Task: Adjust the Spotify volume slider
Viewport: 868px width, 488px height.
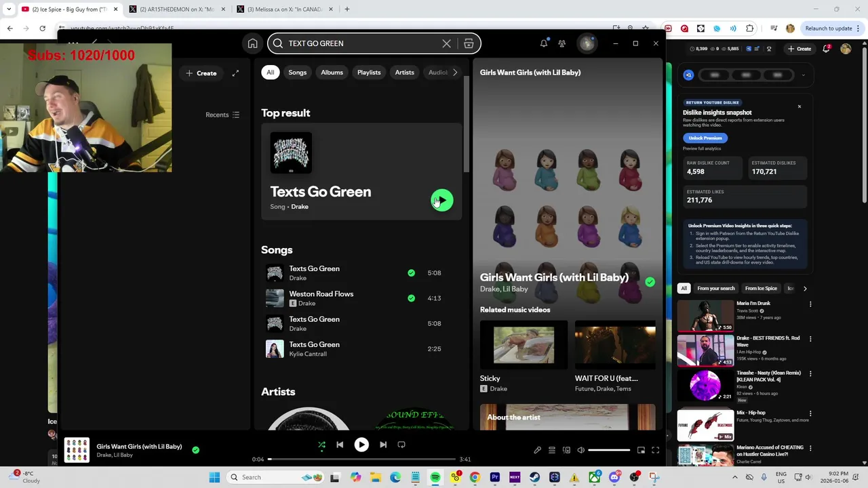Action: tap(608, 450)
